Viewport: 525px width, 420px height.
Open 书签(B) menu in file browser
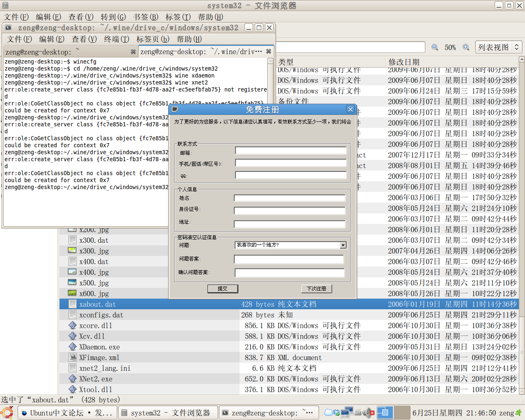click(146, 17)
